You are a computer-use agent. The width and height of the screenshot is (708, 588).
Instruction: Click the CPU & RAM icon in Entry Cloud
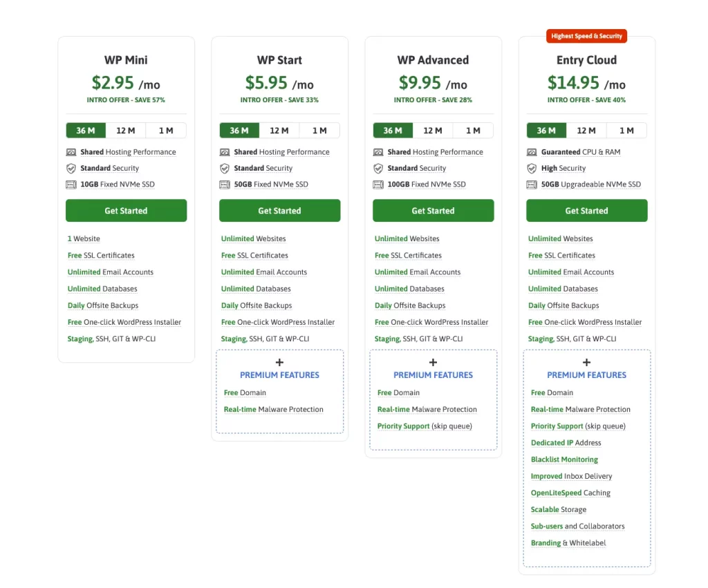coord(532,152)
